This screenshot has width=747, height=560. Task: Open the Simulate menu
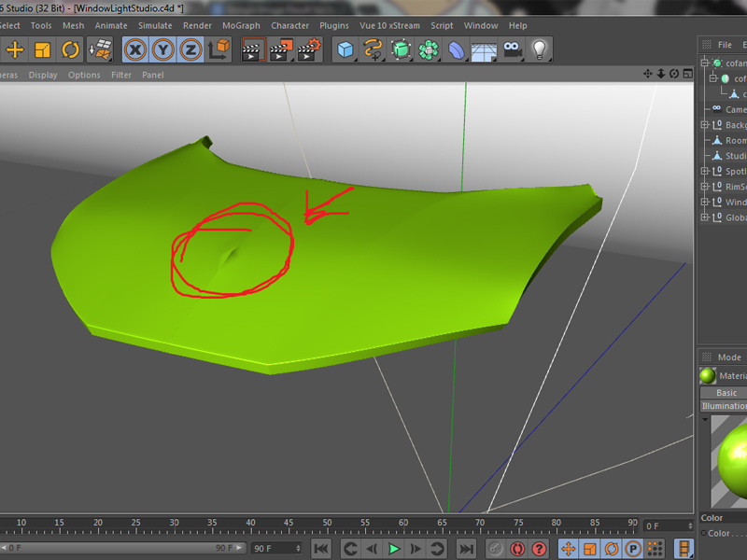tap(155, 26)
